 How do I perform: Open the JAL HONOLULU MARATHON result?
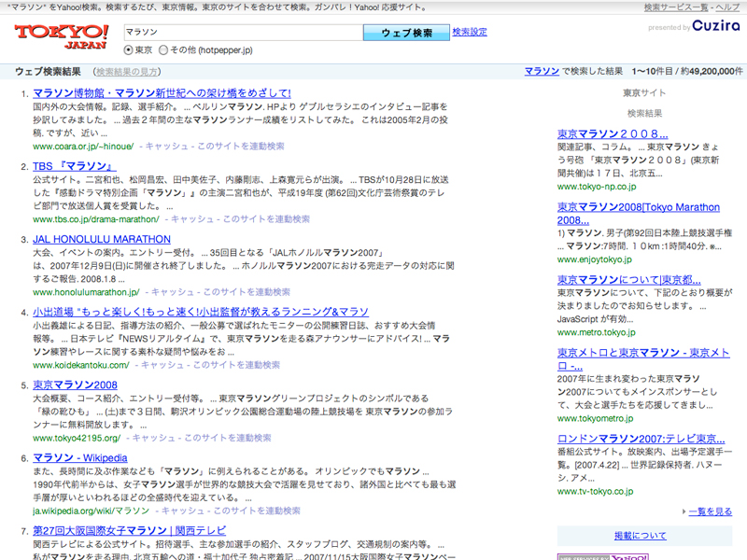(x=102, y=240)
